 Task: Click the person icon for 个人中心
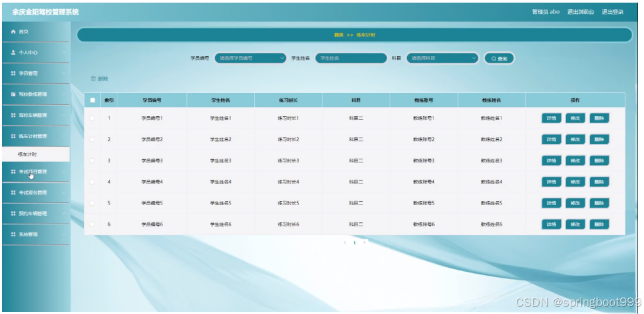[x=13, y=53]
